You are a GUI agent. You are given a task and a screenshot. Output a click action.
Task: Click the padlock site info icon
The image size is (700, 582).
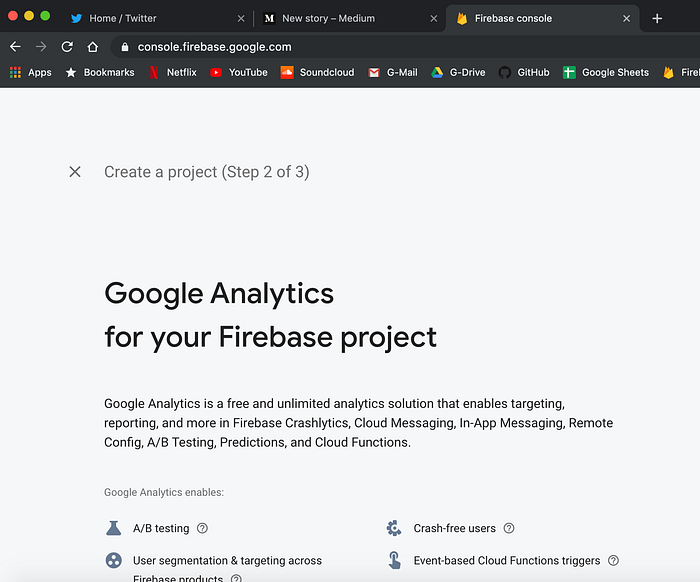pos(125,47)
